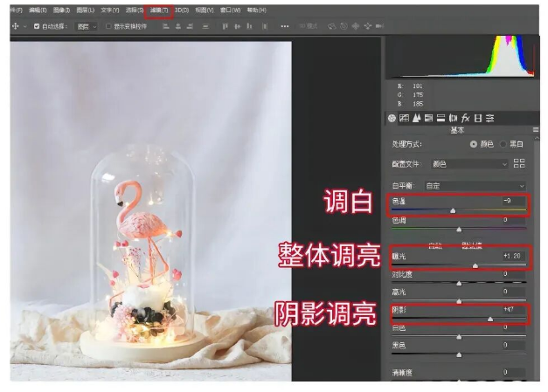Click the 黑色 blacks slider handle
The height and width of the screenshot is (392, 548).
pos(459,355)
